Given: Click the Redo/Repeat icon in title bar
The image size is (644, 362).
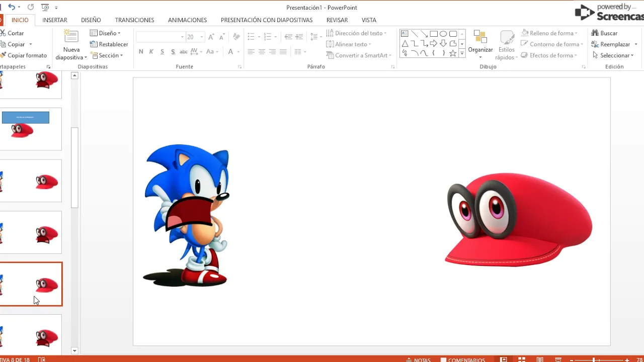Looking at the screenshot, I should (x=31, y=7).
